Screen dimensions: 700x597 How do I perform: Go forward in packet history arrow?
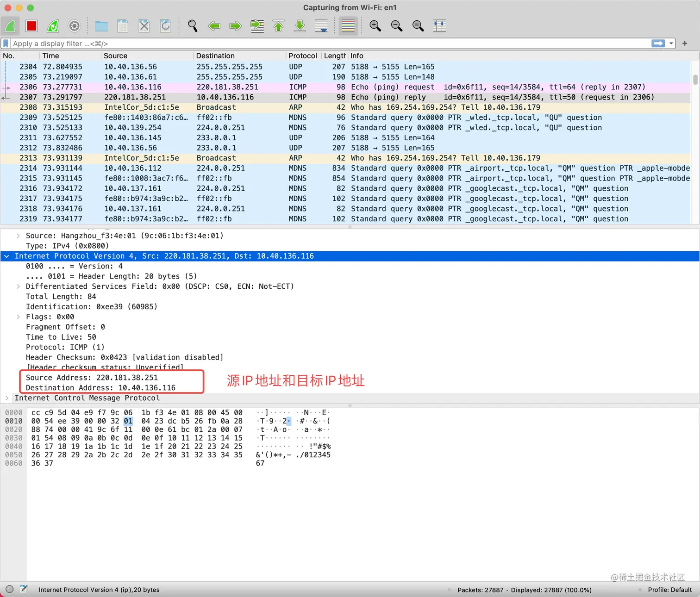[236, 26]
